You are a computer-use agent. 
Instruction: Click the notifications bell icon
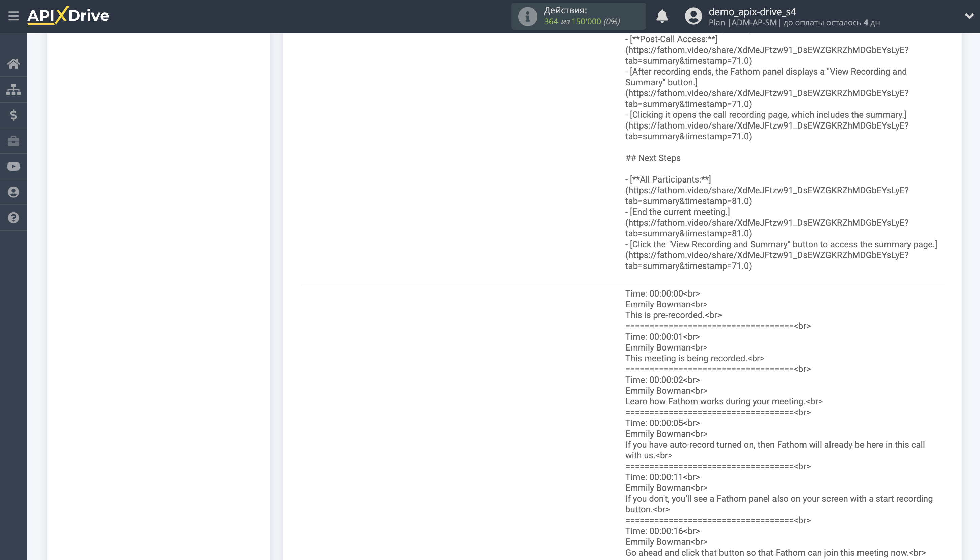(662, 16)
